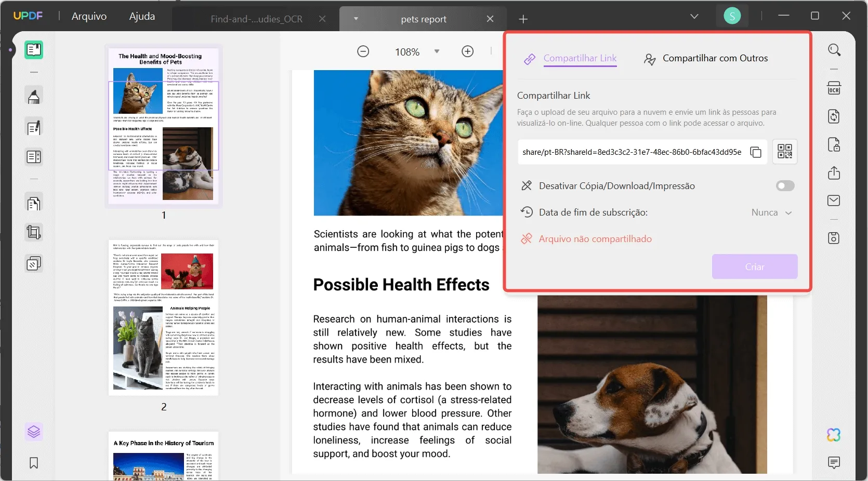Enable link sharing via the chain icon

click(x=530, y=59)
